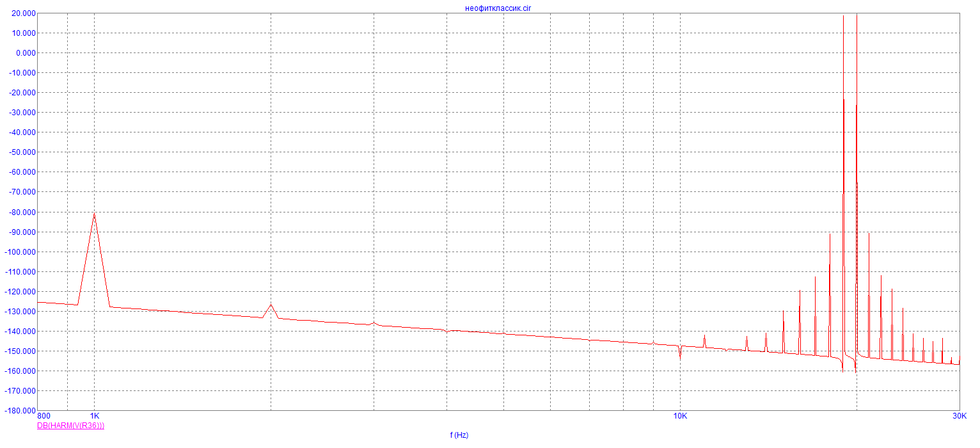Image resolution: width=980 pixels, height=448 pixels.
Task: Click the 30K frequency axis label
Action: coord(959,416)
